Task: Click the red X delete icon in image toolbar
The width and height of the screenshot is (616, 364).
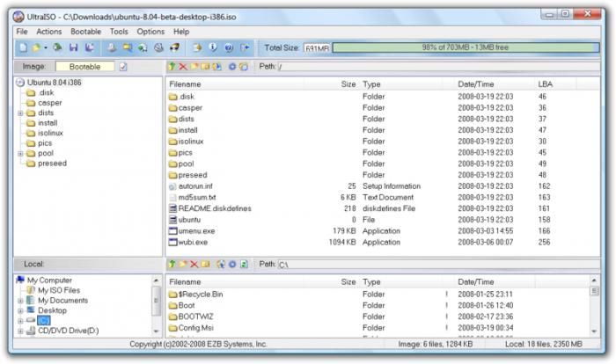Action: coord(183,67)
